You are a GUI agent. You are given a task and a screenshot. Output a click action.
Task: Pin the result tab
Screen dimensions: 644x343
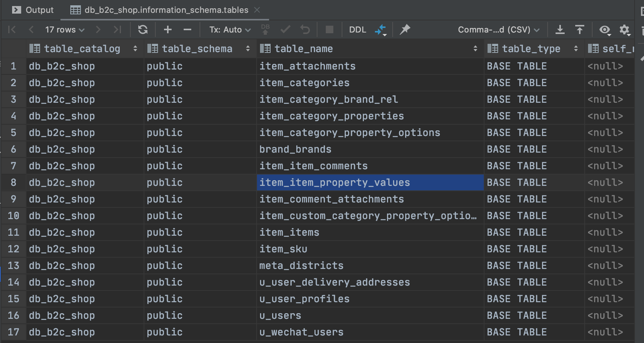click(x=405, y=29)
